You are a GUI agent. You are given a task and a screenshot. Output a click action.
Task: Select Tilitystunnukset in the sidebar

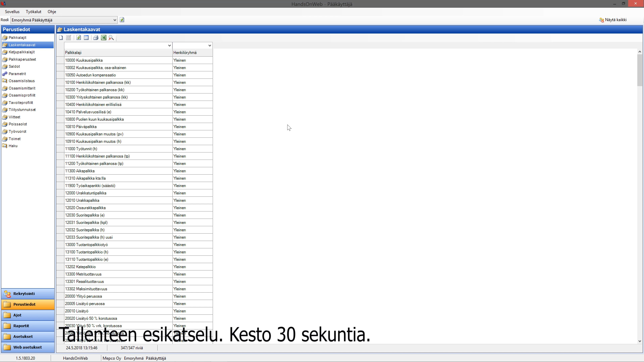pos(22,109)
